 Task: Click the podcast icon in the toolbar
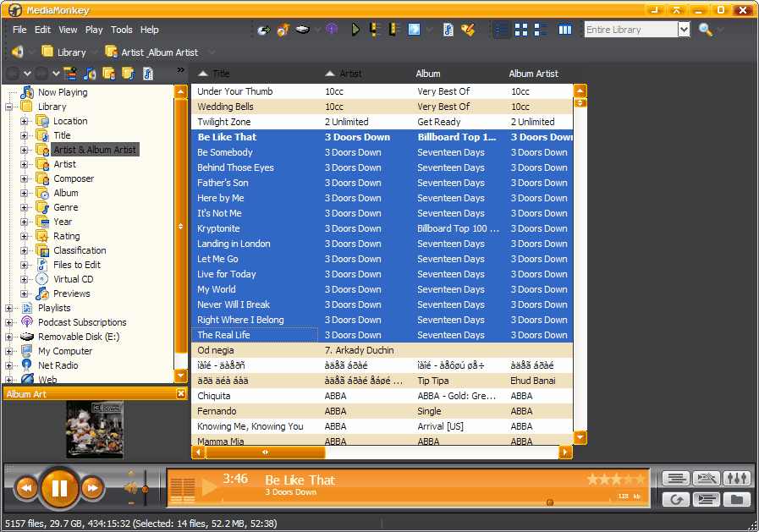click(x=332, y=30)
